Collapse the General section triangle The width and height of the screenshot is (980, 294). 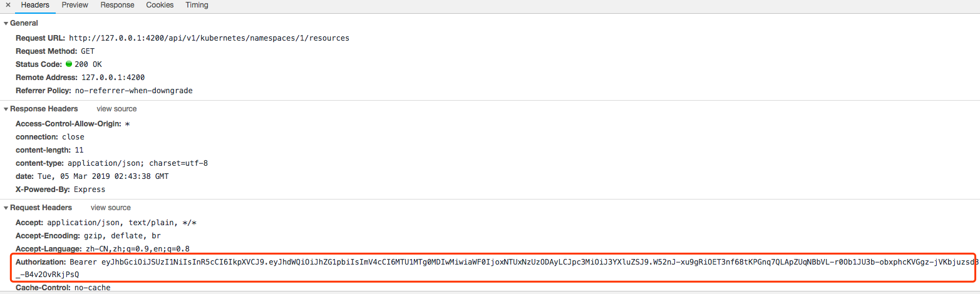(x=6, y=23)
